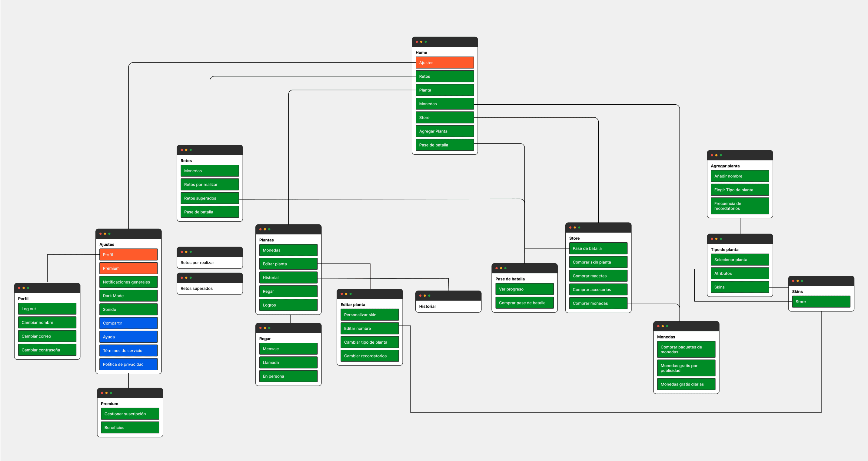Select Comprar pase de batalla block
868x461 pixels.
pyautogui.click(x=524, y=303)
